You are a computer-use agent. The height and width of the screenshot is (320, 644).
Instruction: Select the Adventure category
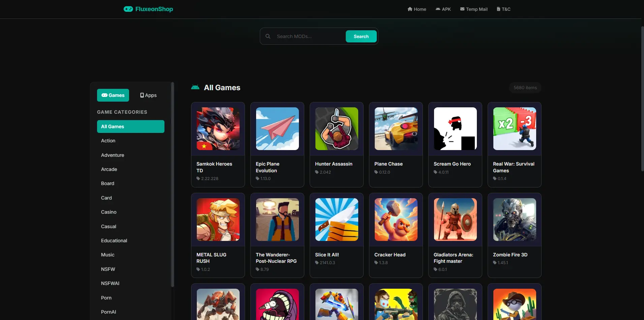131,155
